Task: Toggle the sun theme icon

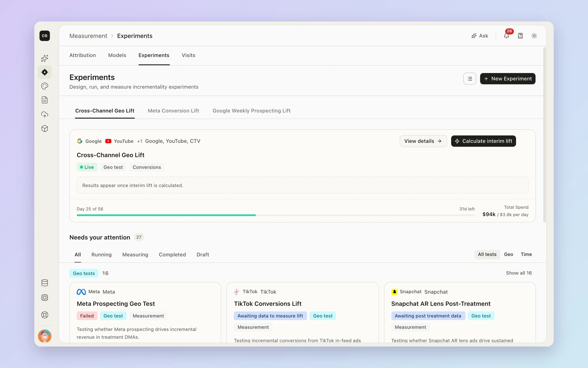Action: coord(534,36)
